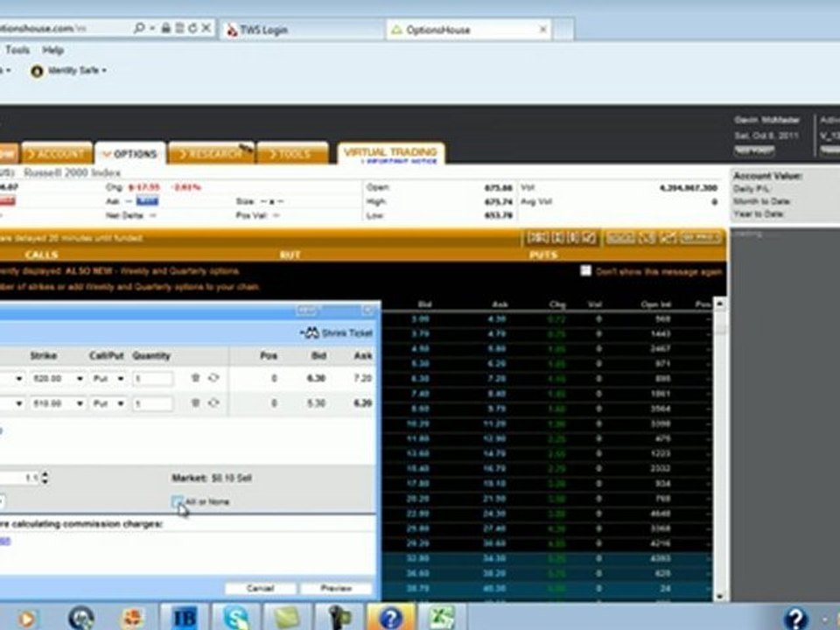Click the CALLS header in options chain
840x630 pixels.
pos(42,255)
